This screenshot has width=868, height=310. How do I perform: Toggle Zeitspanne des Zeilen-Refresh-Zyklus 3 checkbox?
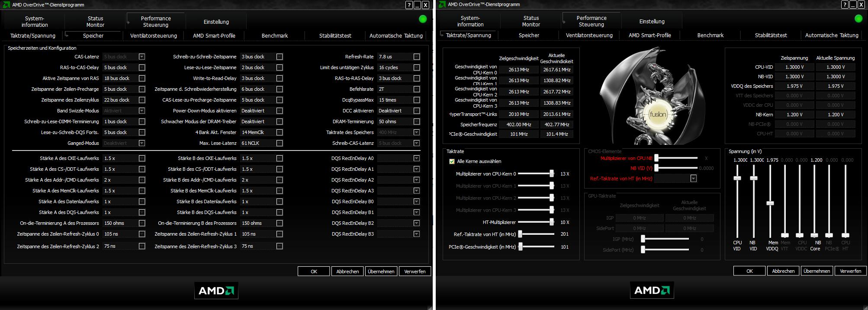click(280, 246)
